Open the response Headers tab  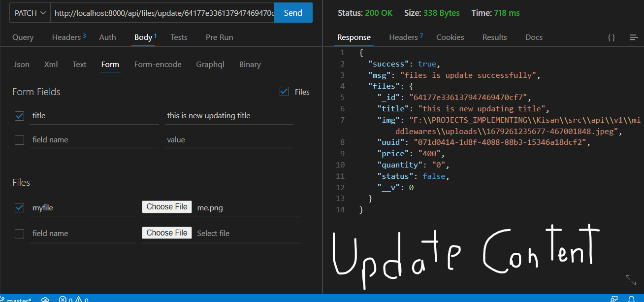pyautogui.click(x=406, y=37)
